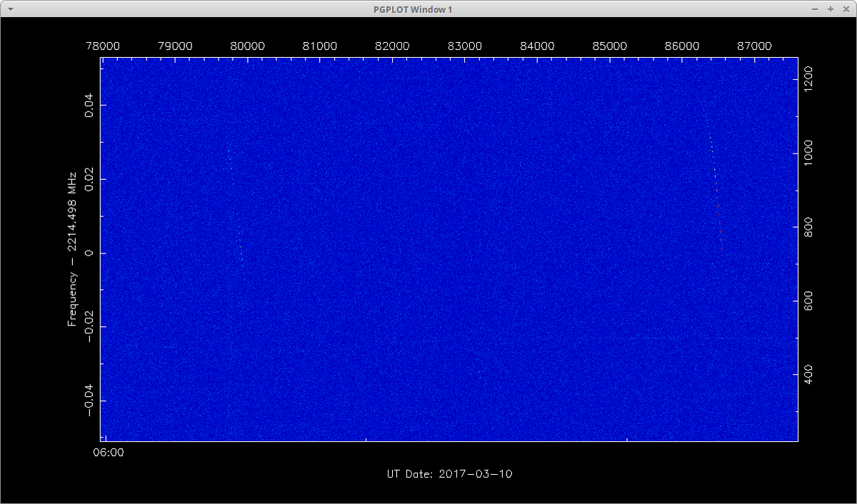
Task: Click the Frequency − 2214.498 MHz axis label
Action: click(72, 249)
